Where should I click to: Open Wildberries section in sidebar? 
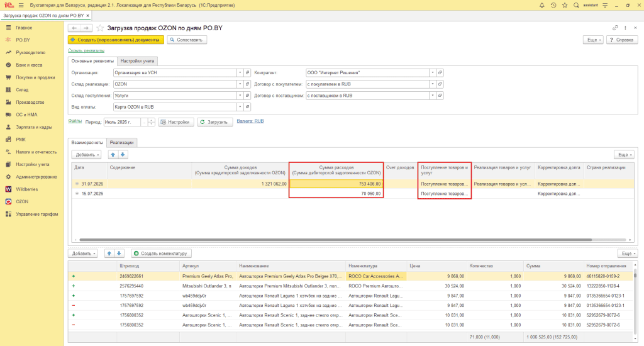tap(26, 189)
